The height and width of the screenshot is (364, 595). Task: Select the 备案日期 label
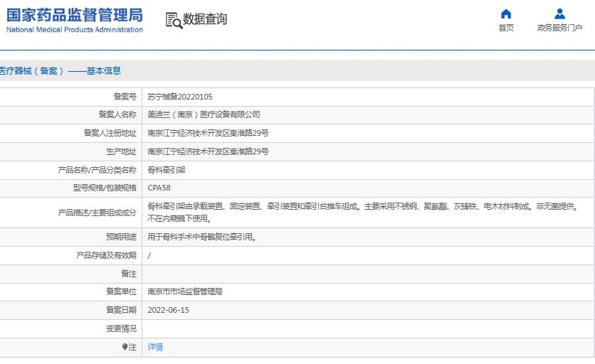pos(121,310)
